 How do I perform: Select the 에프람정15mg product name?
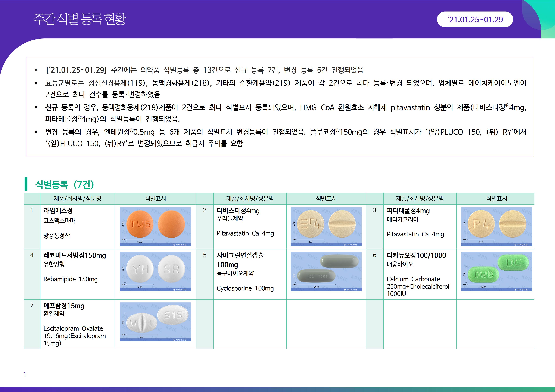(64, 306)
